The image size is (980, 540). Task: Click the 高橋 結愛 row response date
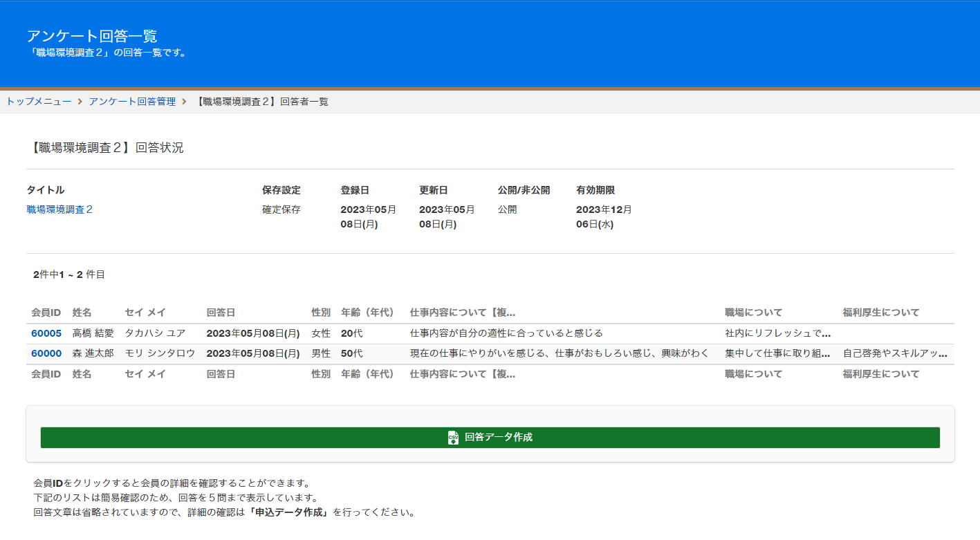tap(253, 333)
